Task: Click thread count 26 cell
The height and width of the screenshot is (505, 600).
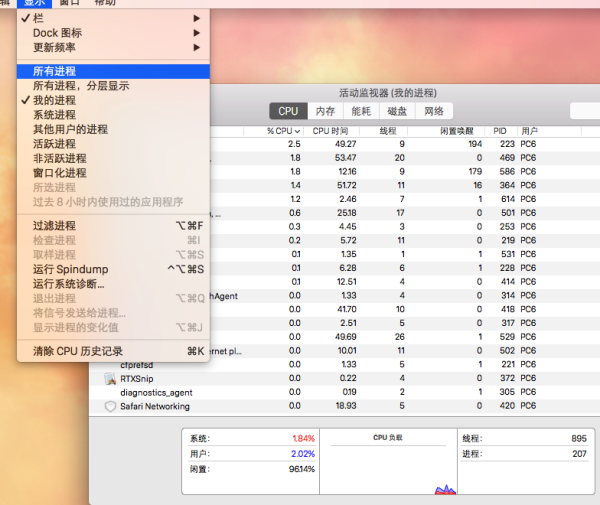Action: [x=400, y=337]
